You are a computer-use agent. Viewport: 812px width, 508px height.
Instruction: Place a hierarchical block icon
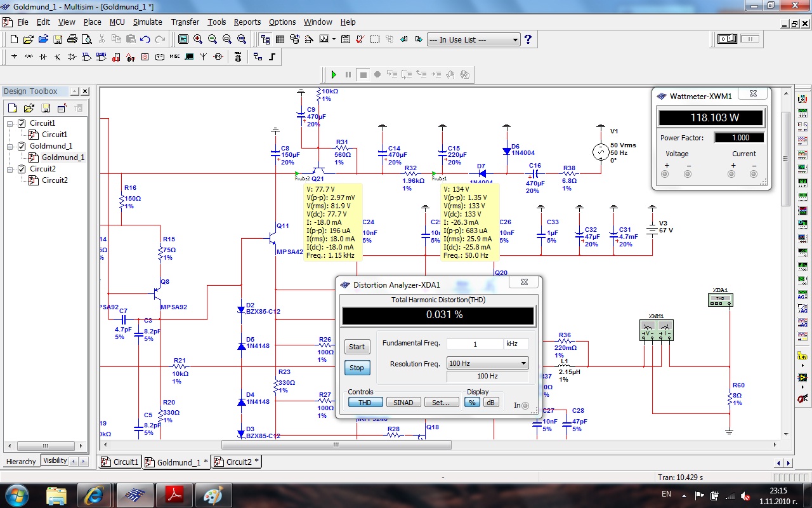(258, 57)
